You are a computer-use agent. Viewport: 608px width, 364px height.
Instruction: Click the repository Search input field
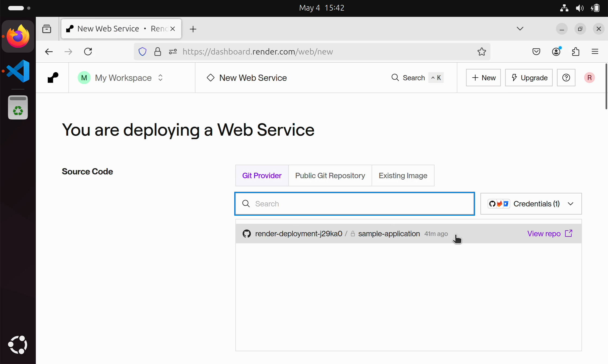pyautogui.click(x=354, y=204)
